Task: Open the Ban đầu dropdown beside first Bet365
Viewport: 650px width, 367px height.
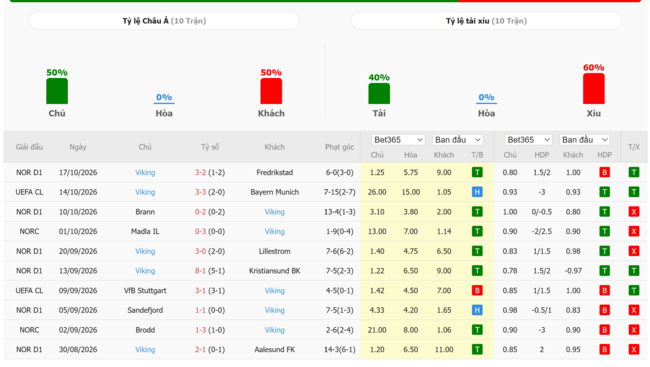Action: click(457, 140)
